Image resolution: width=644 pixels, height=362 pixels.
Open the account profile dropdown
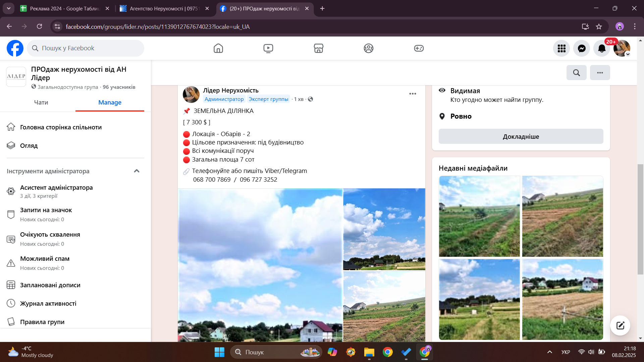[622, 48]
